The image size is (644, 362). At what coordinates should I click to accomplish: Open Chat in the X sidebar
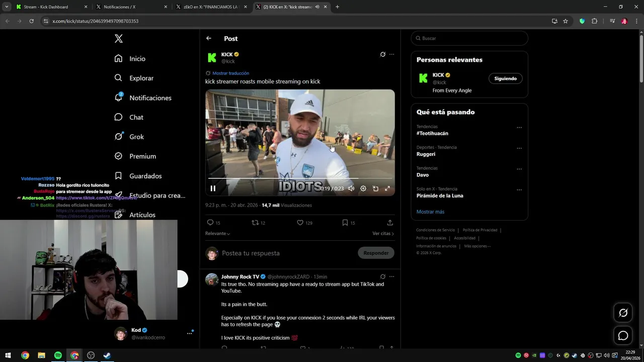click(129, 117)
